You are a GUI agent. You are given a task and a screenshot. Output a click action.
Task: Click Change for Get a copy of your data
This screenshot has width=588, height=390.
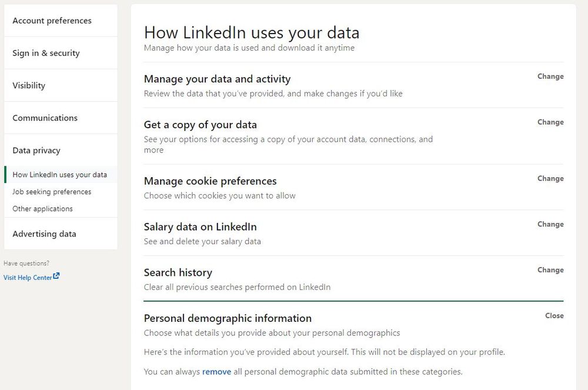tap(550, 122)
